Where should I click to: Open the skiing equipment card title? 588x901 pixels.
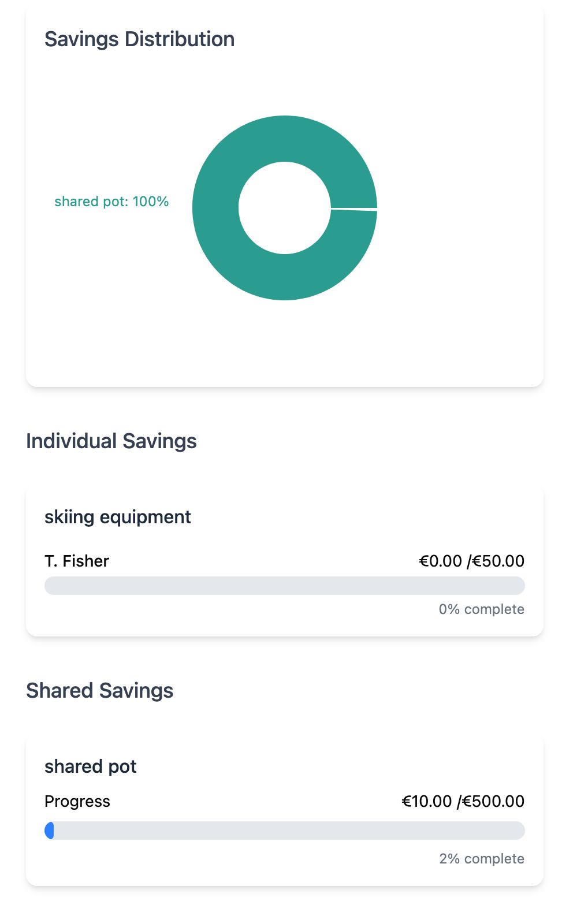[x=117, y=517]
